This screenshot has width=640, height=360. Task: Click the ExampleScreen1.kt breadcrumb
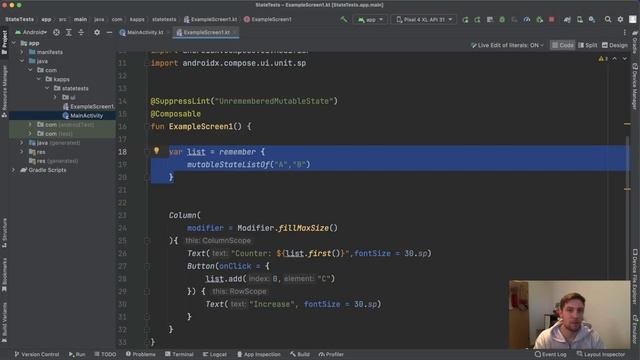(210, 19)
